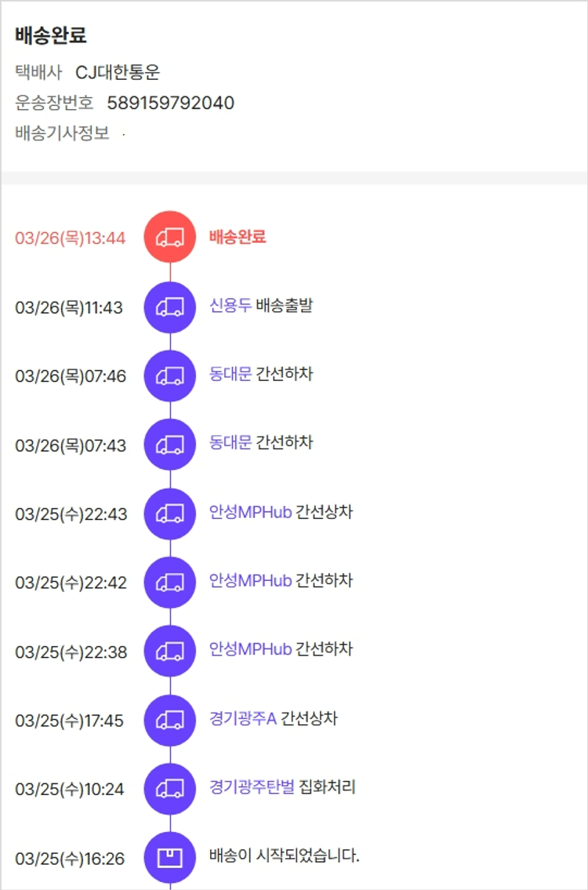Click the truck icon for 22:38 안성MPHub 간선하차
Screen dimensions: 588x890
pyautogui.click(x=169, y=651)
